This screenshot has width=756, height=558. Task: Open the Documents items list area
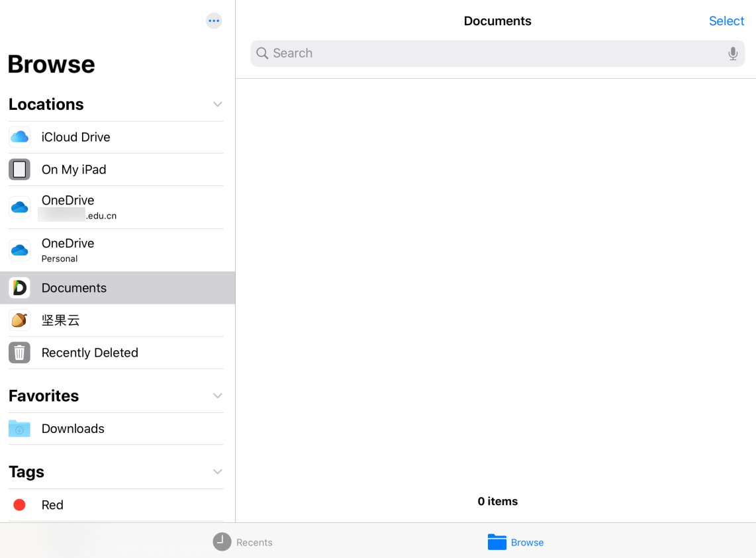coord(497,298)
